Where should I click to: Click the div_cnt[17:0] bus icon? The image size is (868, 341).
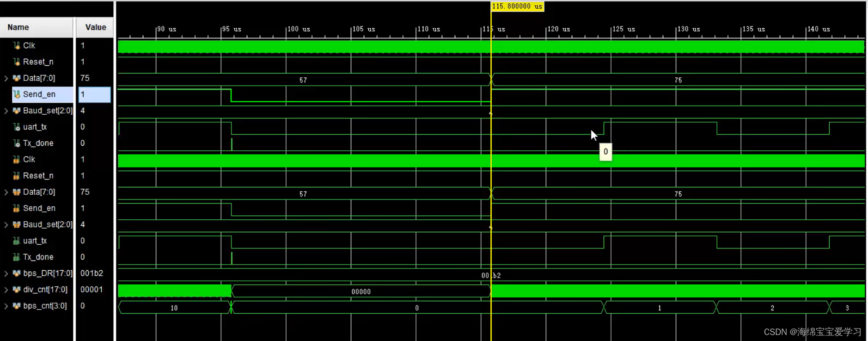[x=17, y=290]
